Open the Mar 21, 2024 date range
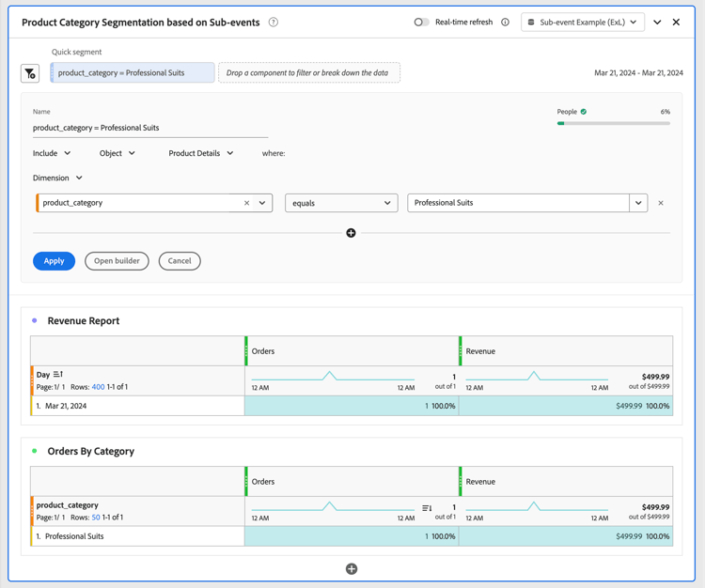 coord(638,72)
